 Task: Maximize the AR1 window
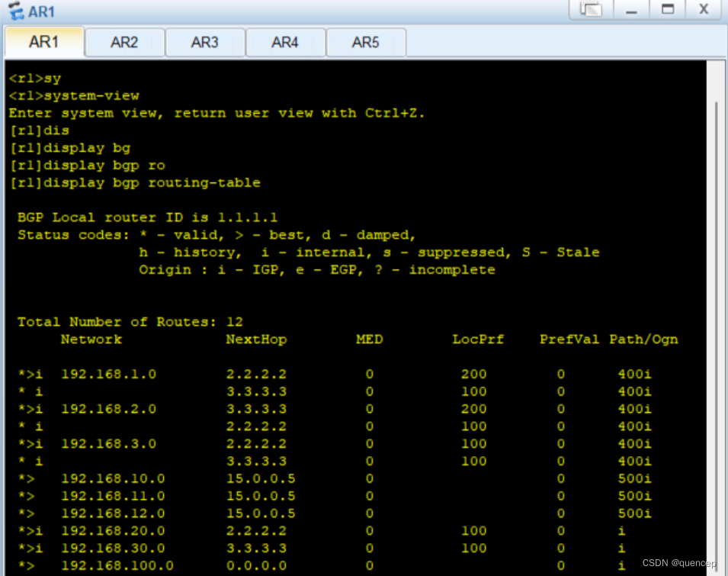coord(668,9)
